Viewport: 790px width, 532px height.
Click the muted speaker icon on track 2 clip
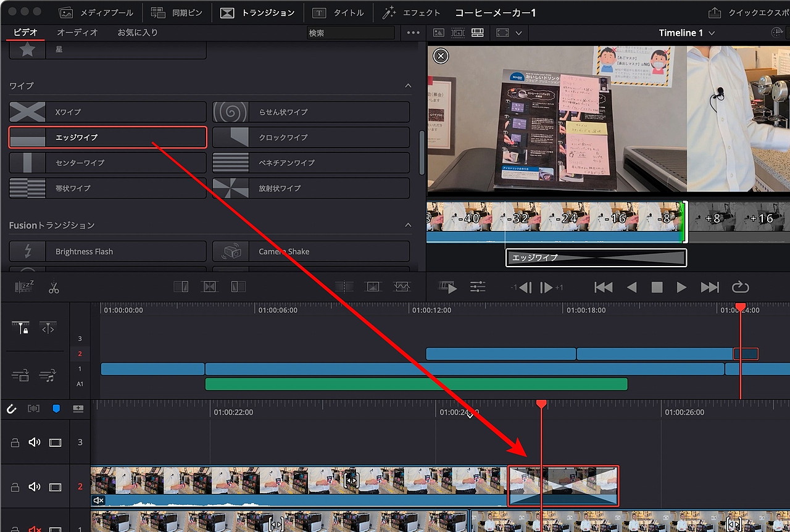(98, 501)
